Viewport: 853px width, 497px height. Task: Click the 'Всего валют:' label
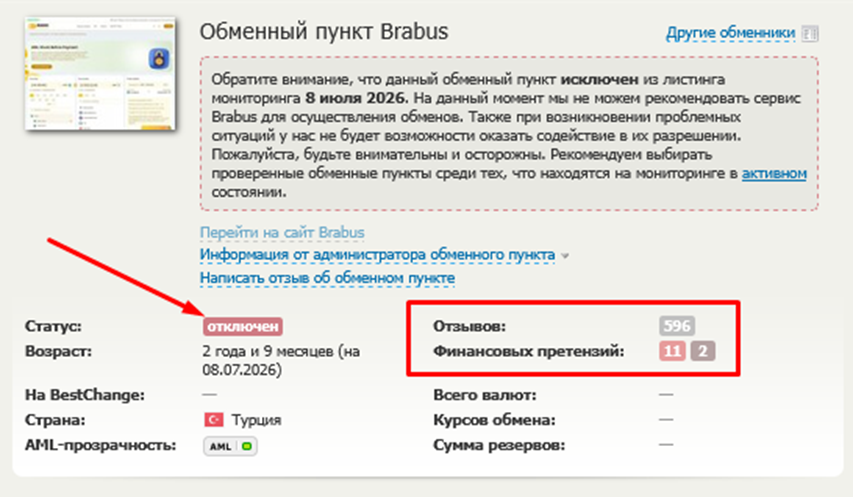(485, 395)
